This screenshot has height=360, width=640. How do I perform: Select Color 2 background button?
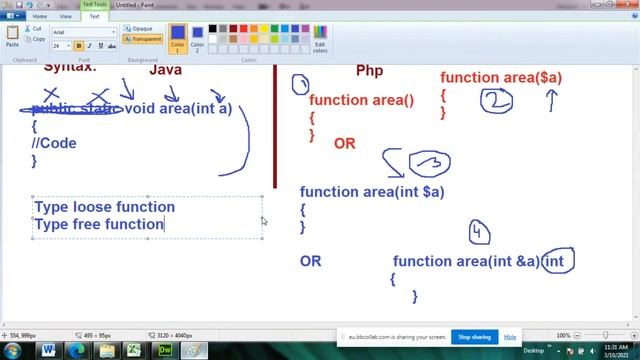[197, 39]
